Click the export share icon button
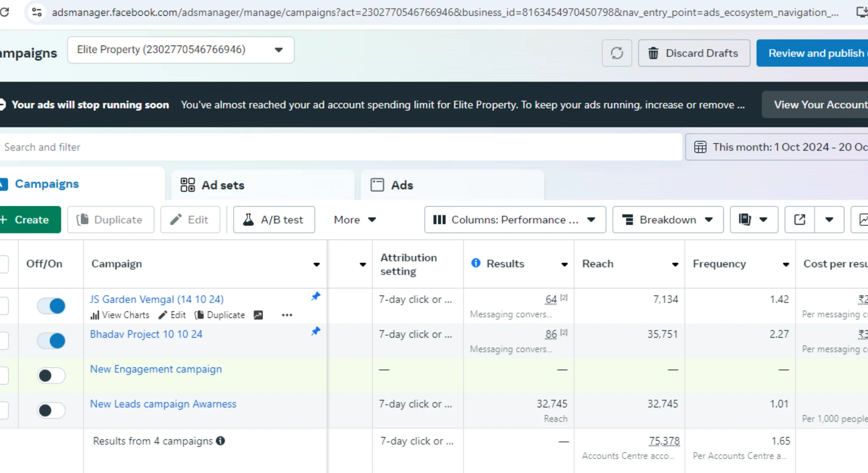868x473 pixels. pos(800,219)
